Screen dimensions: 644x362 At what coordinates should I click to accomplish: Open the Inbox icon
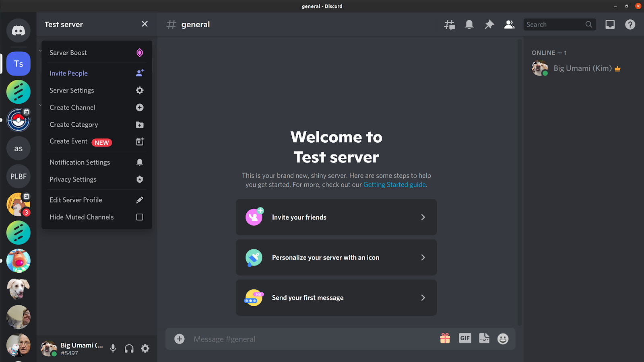(x=610, y=25)
